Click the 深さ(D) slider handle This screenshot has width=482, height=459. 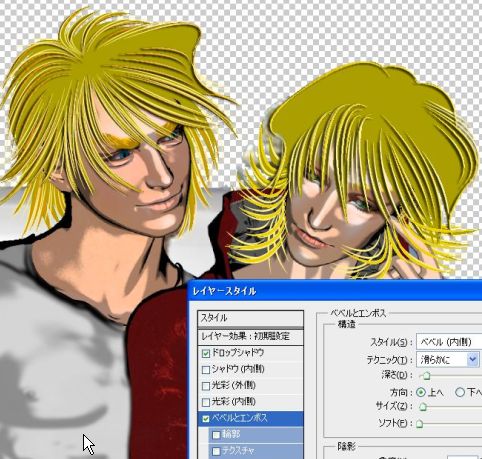425,376
